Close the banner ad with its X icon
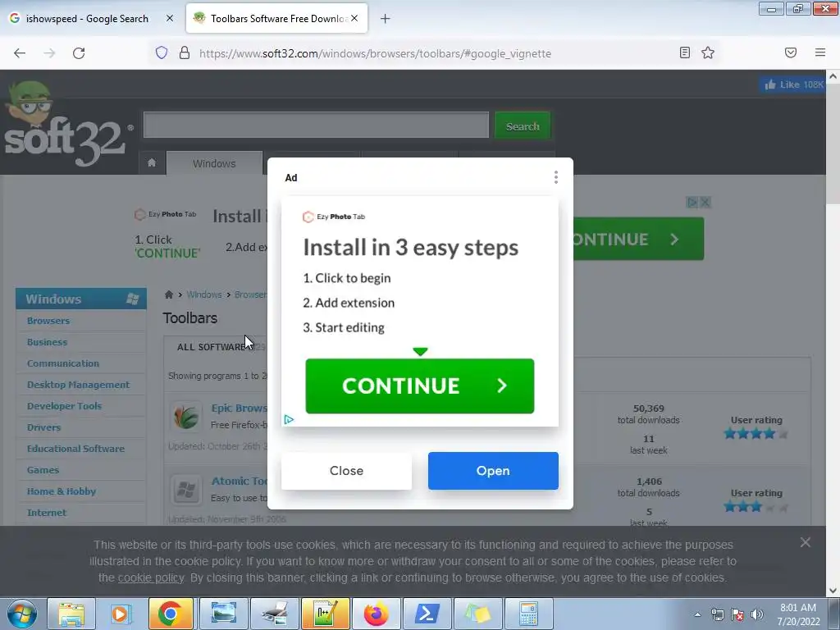840x630 pixels. tap(705, 203)
